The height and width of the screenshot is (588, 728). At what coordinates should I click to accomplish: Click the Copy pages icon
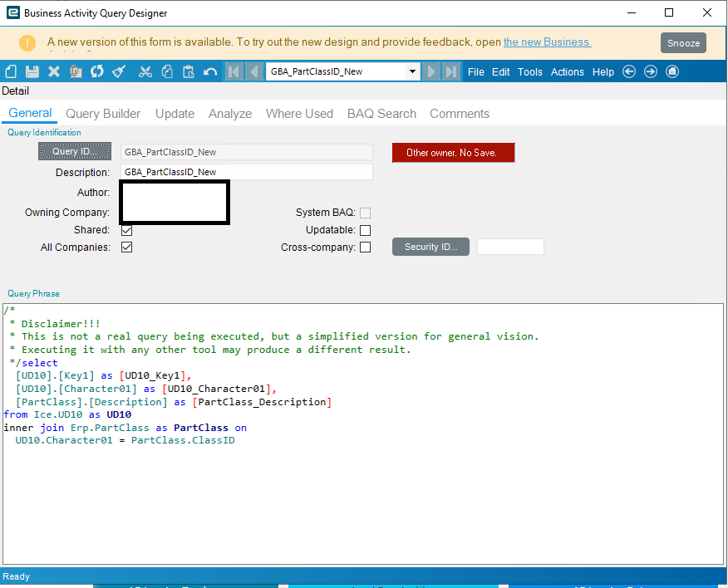point(167,71)
